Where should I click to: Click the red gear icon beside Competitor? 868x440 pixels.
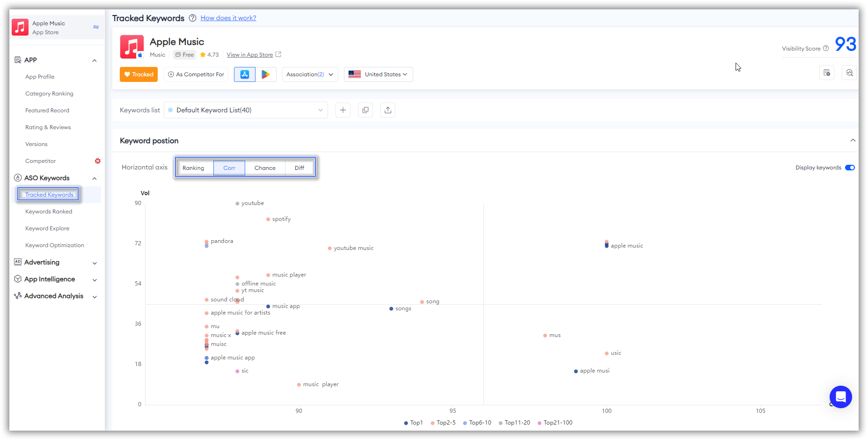coord(97,161)
